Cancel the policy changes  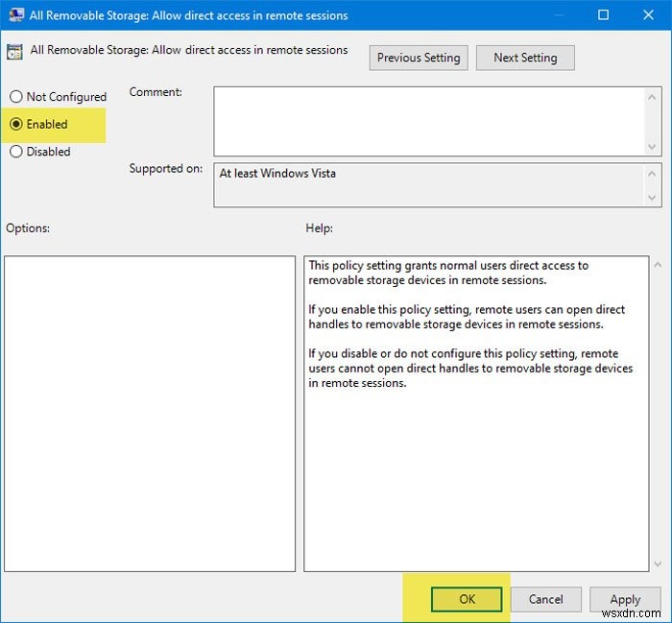click(545, 599)
